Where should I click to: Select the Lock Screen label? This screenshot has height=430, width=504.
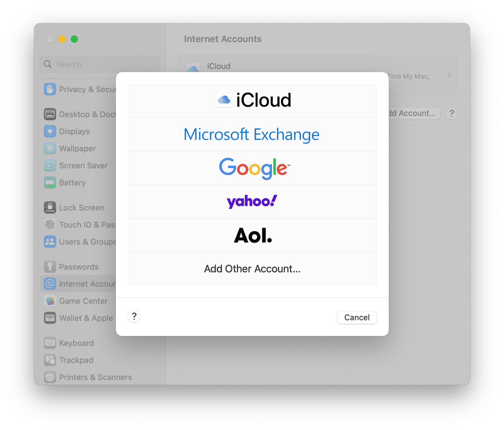[82, 208]
